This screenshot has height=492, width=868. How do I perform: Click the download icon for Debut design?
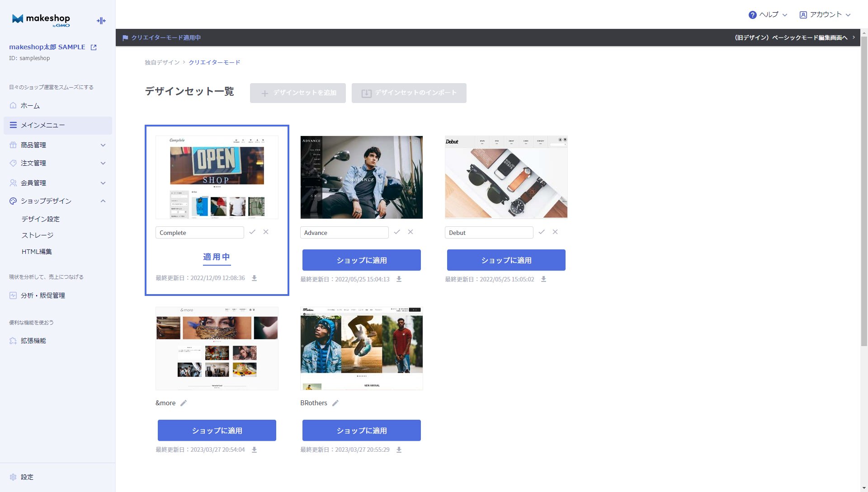tap(544, 279)
